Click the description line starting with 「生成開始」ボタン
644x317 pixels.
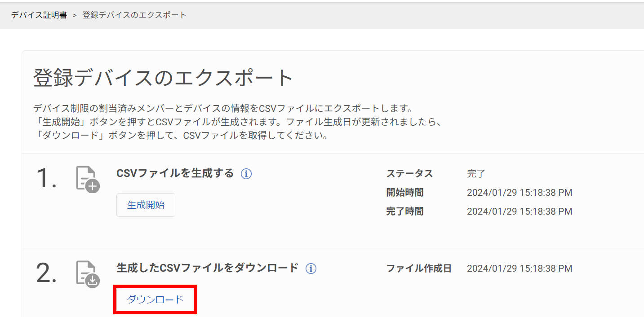pyautogui.click(x=239, y=122)
